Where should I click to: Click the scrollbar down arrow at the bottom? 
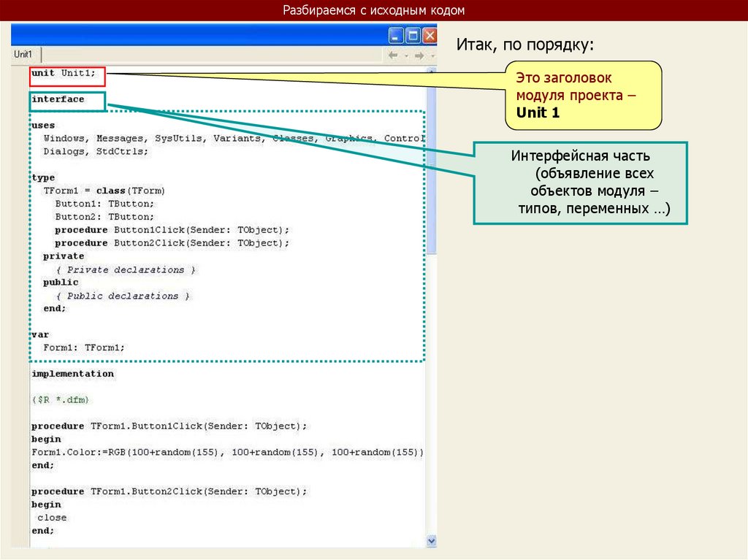[432, 541]
